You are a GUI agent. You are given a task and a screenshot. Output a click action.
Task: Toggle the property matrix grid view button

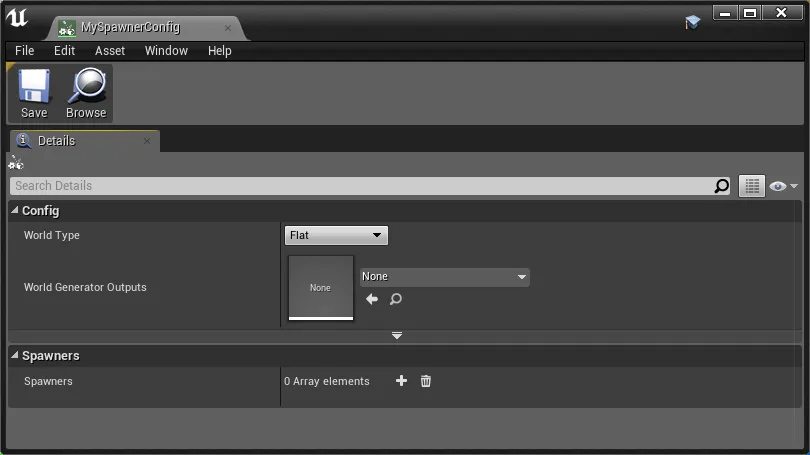(751, 186)
